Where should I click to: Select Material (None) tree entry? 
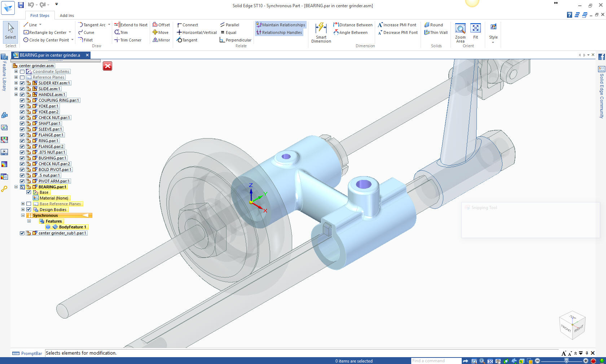coord(54,198)
